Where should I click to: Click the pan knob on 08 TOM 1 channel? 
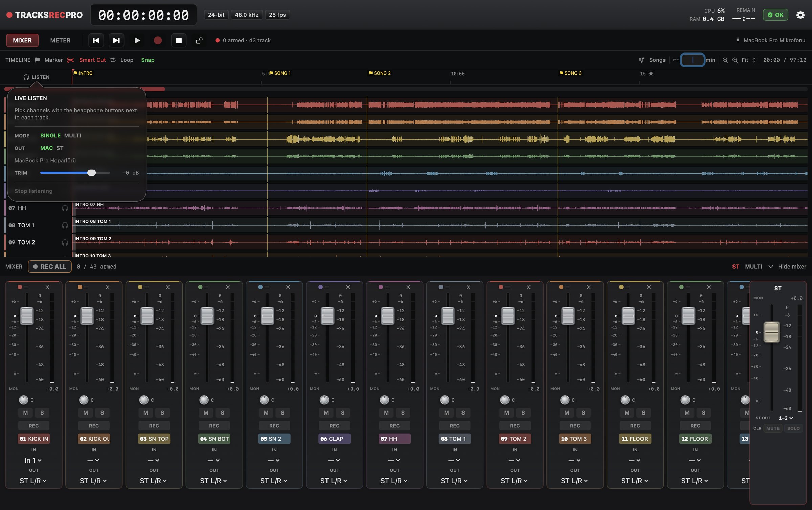(x=445, y=400)
